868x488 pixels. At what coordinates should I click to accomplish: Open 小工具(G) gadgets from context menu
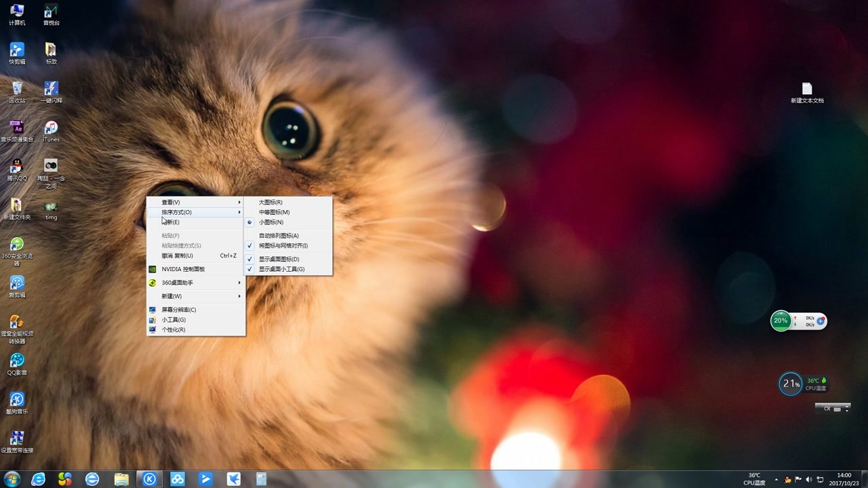[x=196, y=320]
